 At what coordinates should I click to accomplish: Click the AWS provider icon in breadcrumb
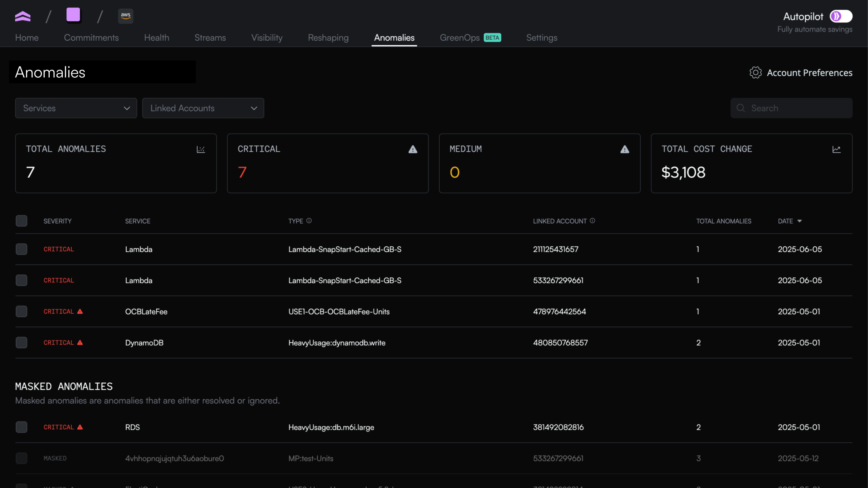click(125, 16)
